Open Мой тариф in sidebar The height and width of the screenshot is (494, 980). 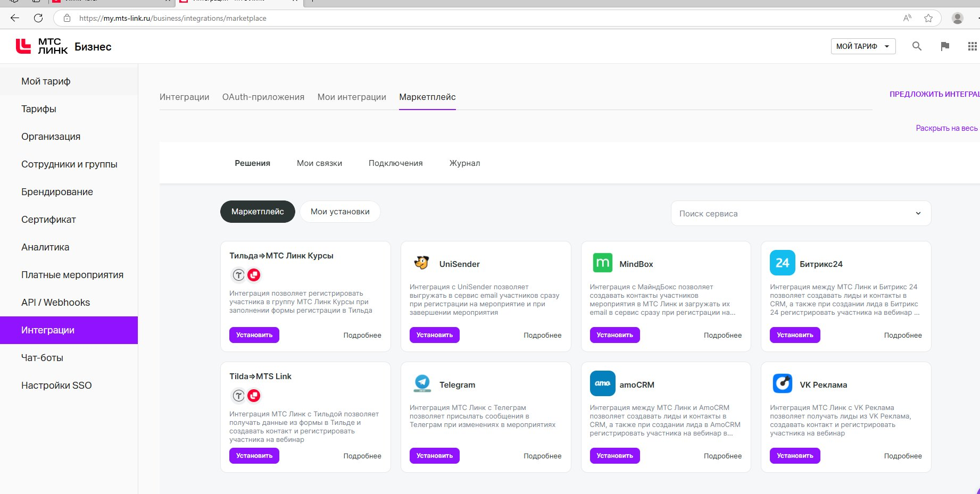click(x=69, y=81)
